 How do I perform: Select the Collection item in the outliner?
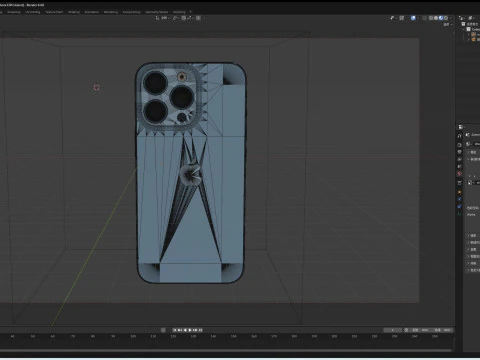475,29
